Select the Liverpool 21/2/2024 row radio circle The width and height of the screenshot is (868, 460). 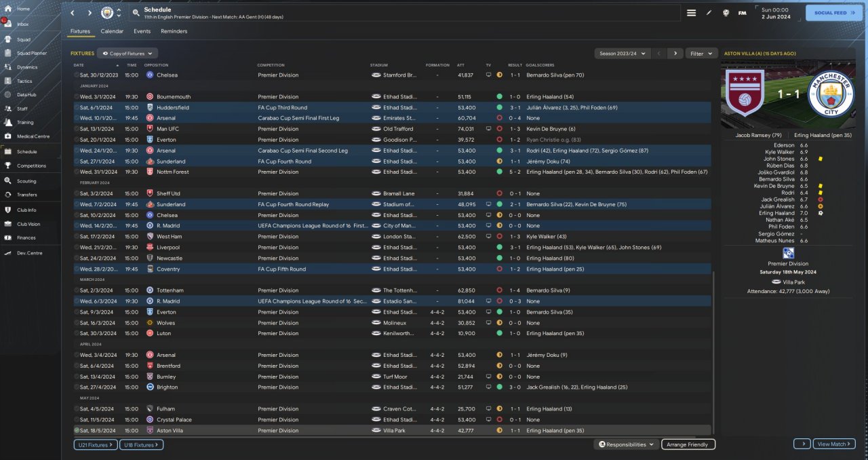click(77, 248)
